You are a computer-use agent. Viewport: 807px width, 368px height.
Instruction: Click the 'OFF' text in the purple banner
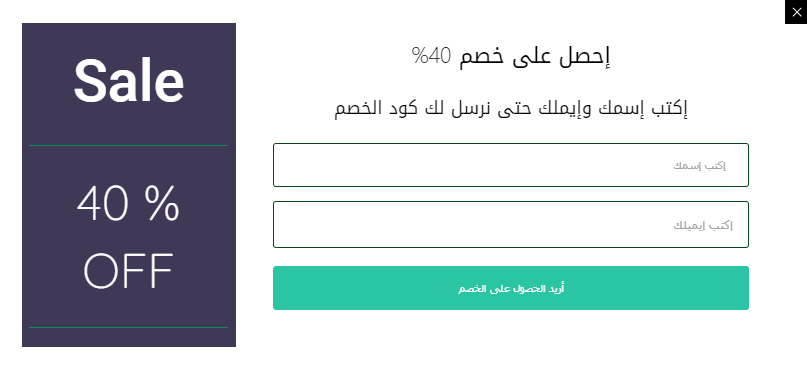tap(128, 271)
